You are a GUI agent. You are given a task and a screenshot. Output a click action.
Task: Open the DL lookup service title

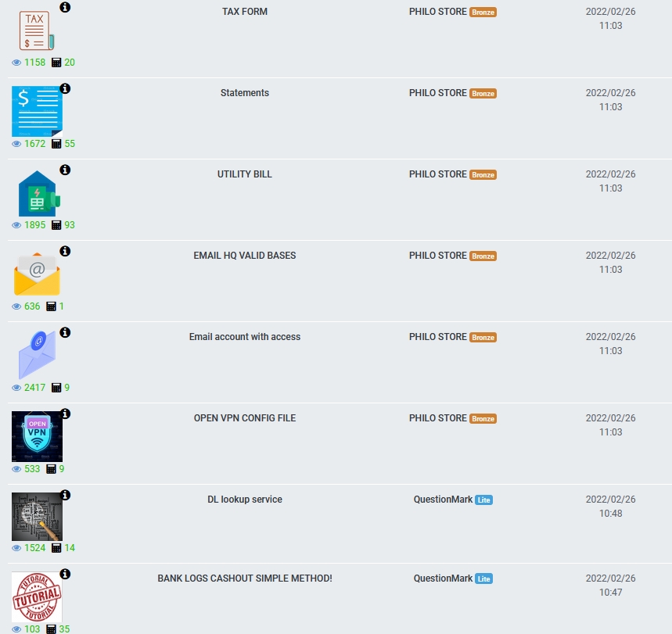[245, 500]
